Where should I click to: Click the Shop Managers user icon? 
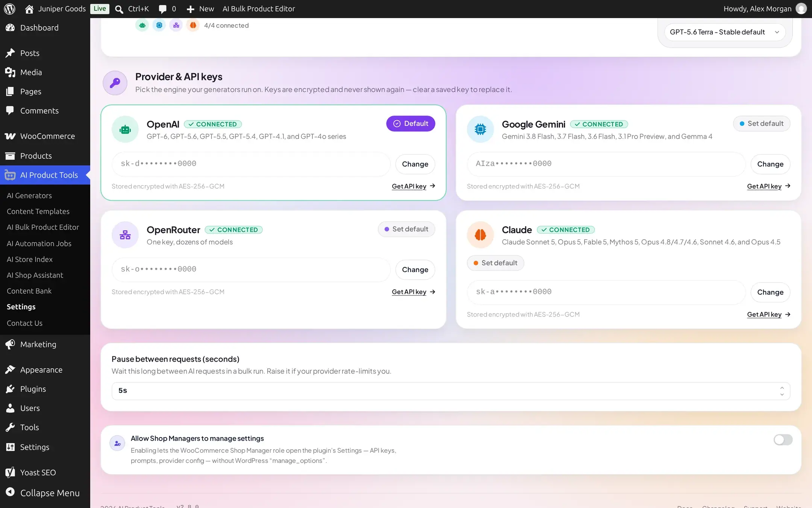tap(117, 443)
